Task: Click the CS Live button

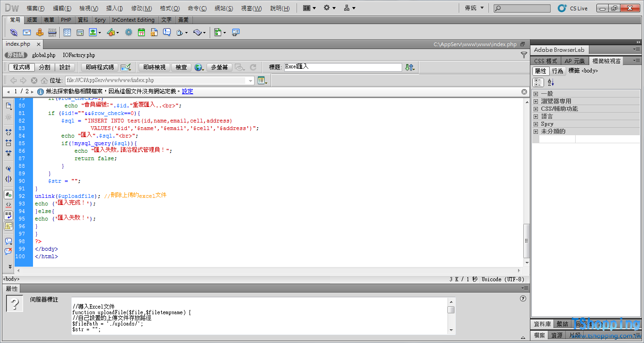Action: pos(573,8)
